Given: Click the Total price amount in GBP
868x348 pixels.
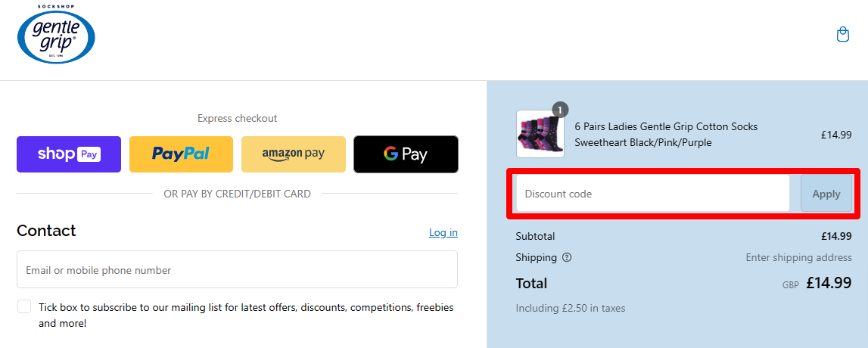Looking at the screenshot, I should (x=829, y=284).
